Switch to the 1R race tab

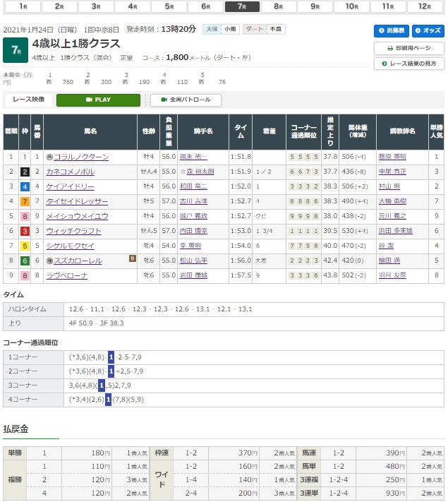23,6
